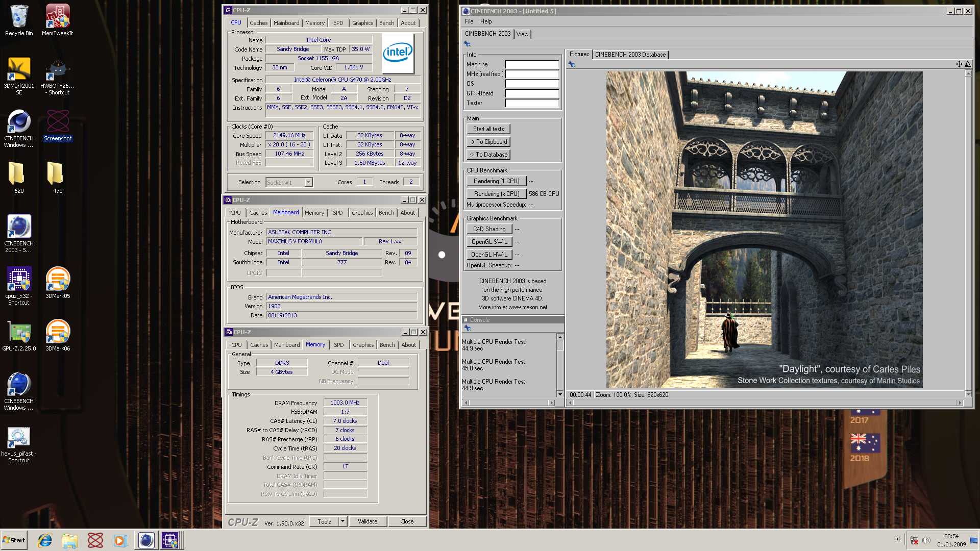This screenshot has width=980, height=551.
Task: Switch to CINEBENCH 2003 Database tab
Action: click(630, 55)
